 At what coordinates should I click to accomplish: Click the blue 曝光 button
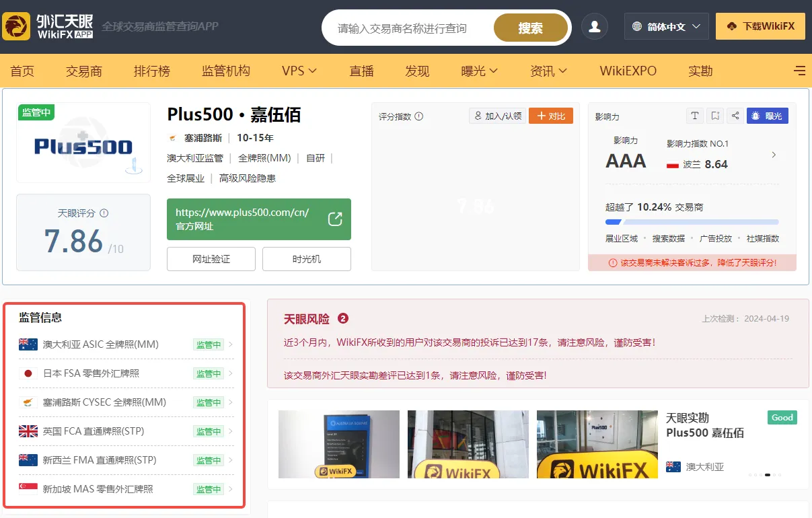pyautogui.click(x=768, y=116)
